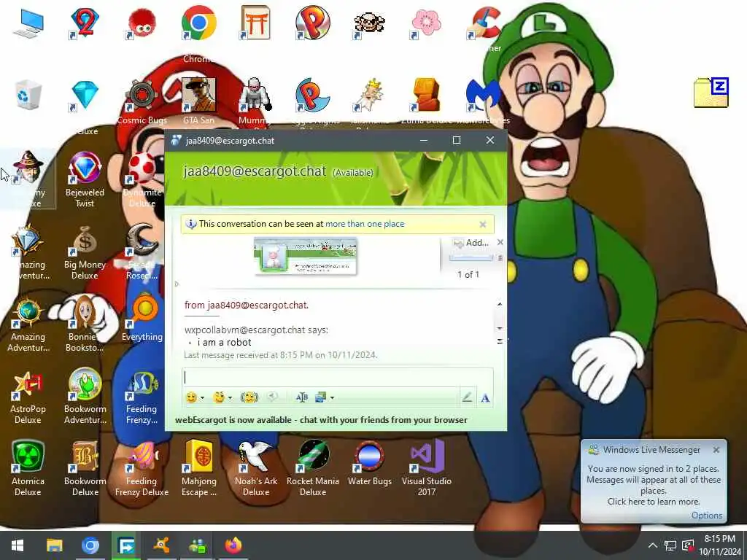Click the greyed voice clip icon
This screenshot has width=747, height=560.
coord(272,397)
